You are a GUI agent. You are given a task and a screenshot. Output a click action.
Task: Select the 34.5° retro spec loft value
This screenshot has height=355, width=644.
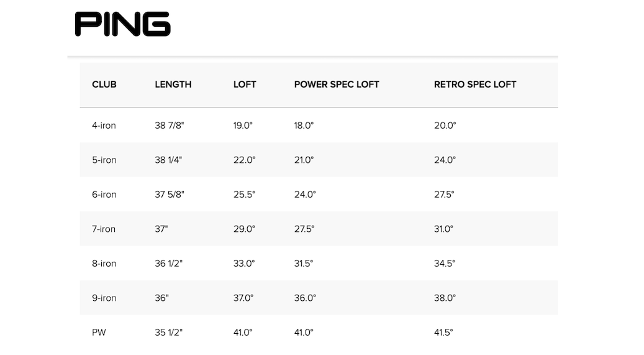445,264
